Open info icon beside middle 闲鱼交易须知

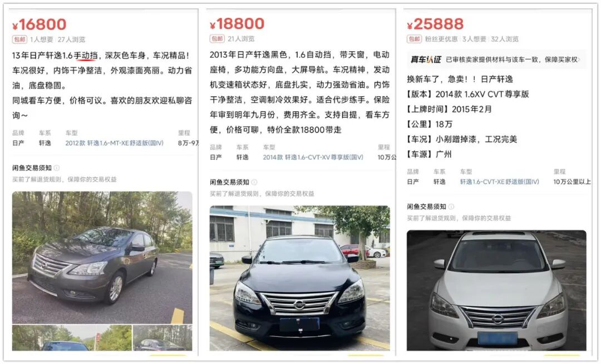254,182
